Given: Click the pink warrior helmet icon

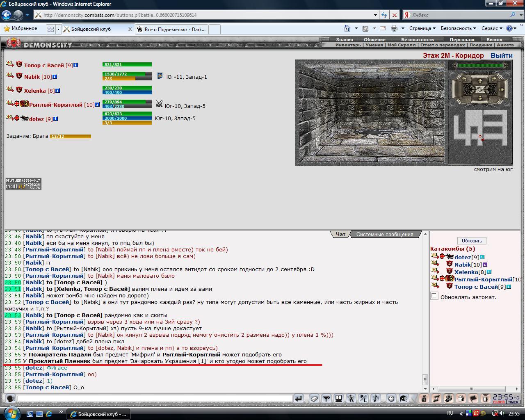Looking at the screenshot, I should click(449, 399).
